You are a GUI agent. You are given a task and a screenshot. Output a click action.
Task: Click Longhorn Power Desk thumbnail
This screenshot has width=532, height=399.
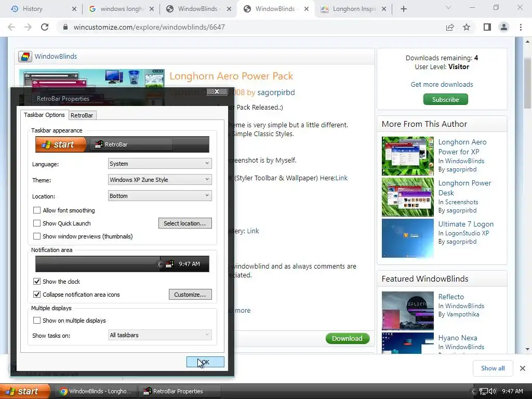(407, 197)
